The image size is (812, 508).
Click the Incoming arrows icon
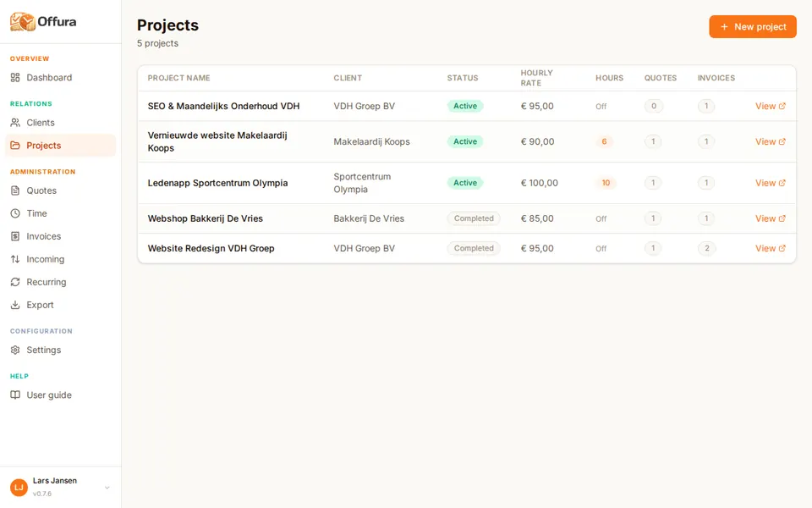click(x=15, y=259)
